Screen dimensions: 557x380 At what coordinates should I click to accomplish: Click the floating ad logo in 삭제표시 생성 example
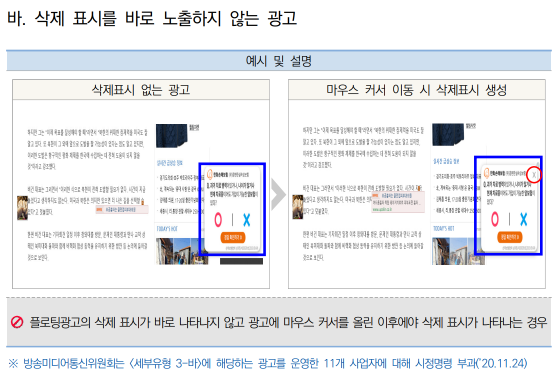coord(486,174)
